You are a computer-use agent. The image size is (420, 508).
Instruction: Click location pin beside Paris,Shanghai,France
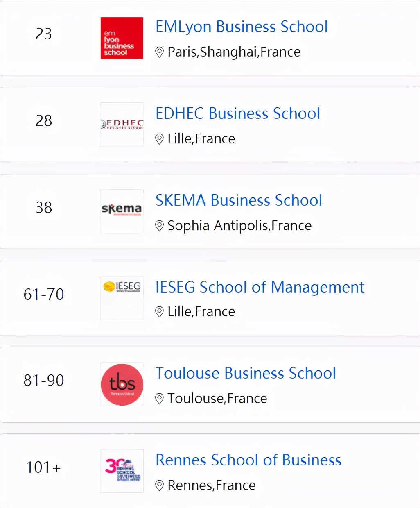(160, 52)
